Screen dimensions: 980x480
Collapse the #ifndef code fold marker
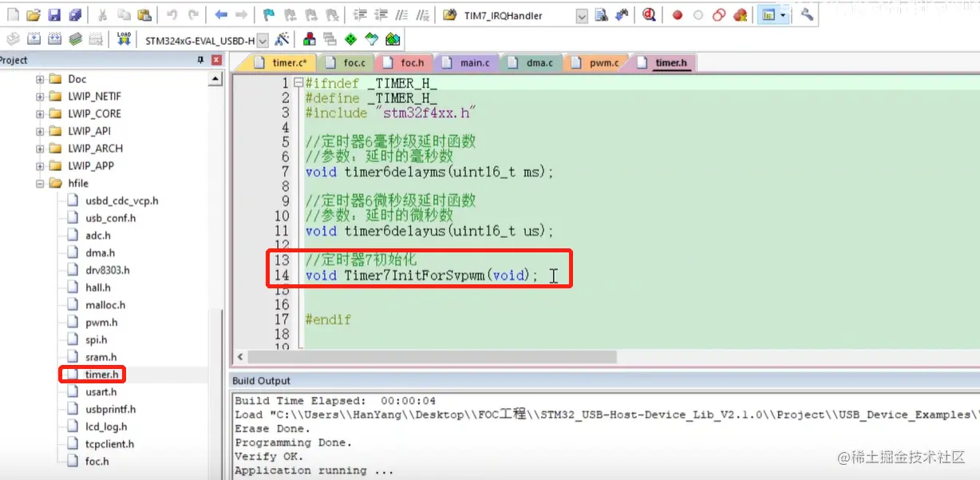tap(298, 83)
